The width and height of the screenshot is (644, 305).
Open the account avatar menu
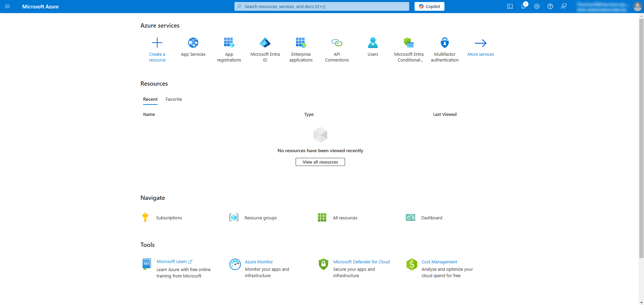coord(637,6)
